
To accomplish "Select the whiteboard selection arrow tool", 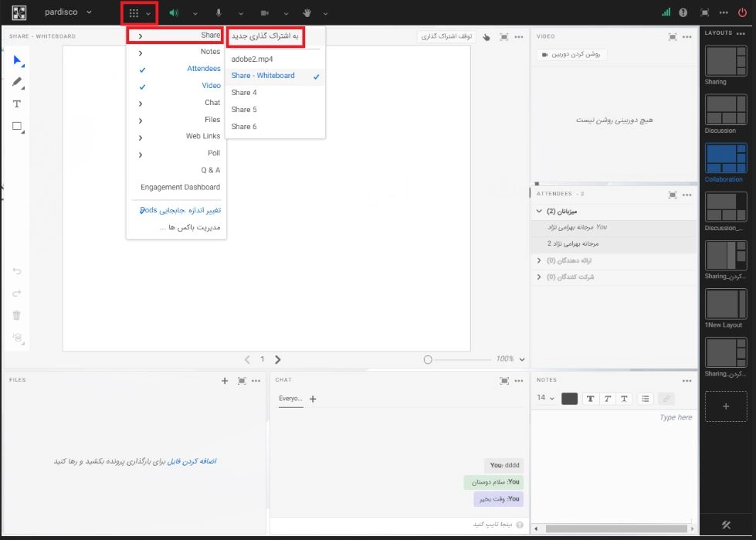I will (x=18, y=60).
